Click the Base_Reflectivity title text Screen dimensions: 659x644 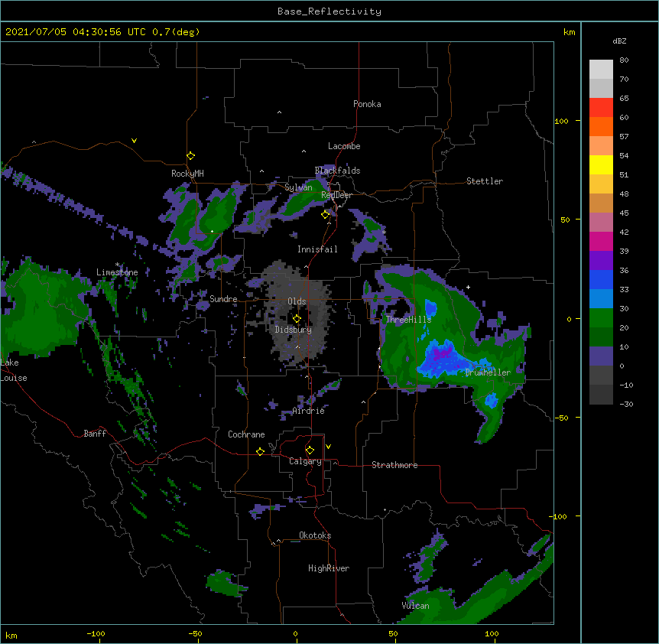click(x=329, y=11)
